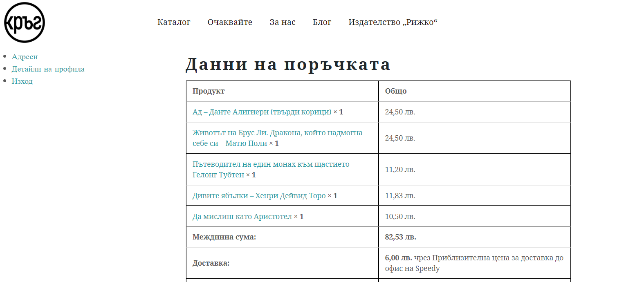Select the price 11,20 лв.
644x282 pixels.
pos(400,169)
